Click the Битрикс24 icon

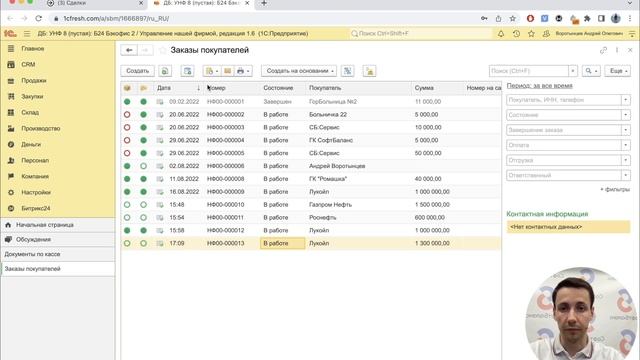[x=11, y=208]
